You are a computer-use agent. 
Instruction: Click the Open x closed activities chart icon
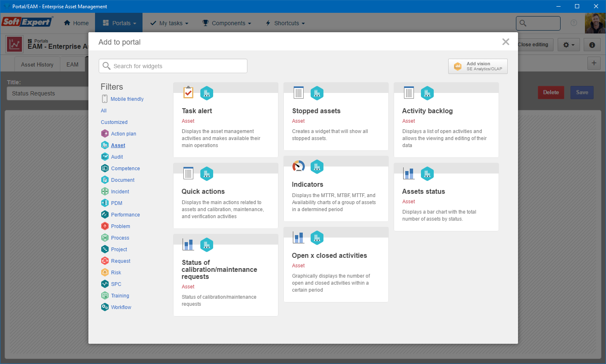(299, 237)
